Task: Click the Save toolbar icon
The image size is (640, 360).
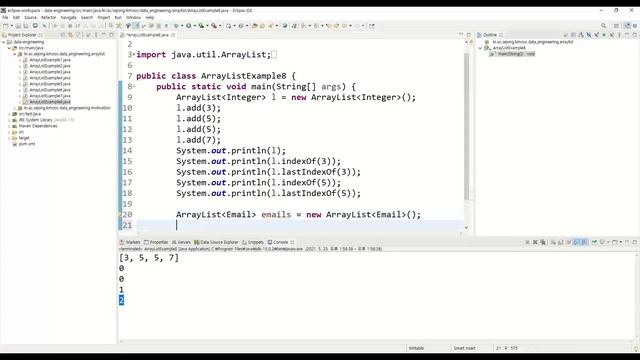Action: (18, 26)
